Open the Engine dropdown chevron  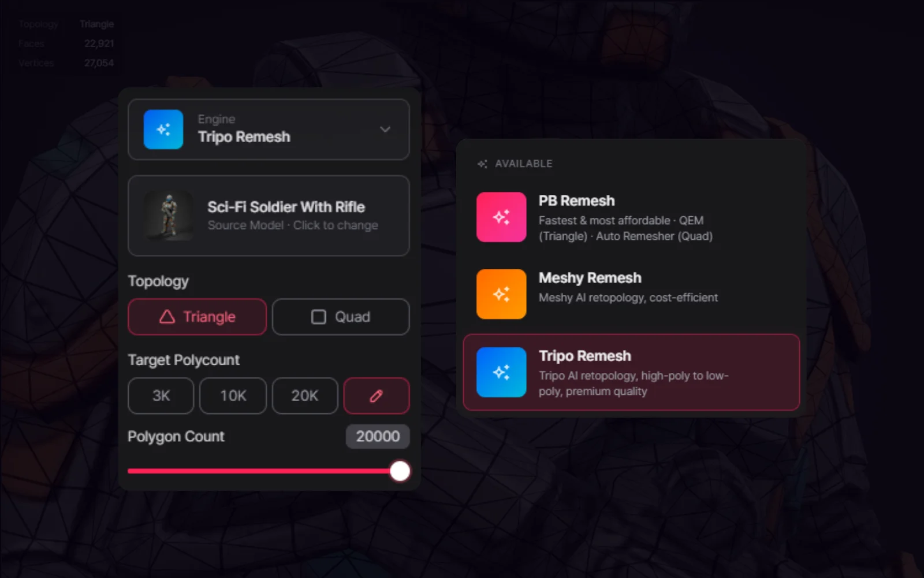pos(385,129)
